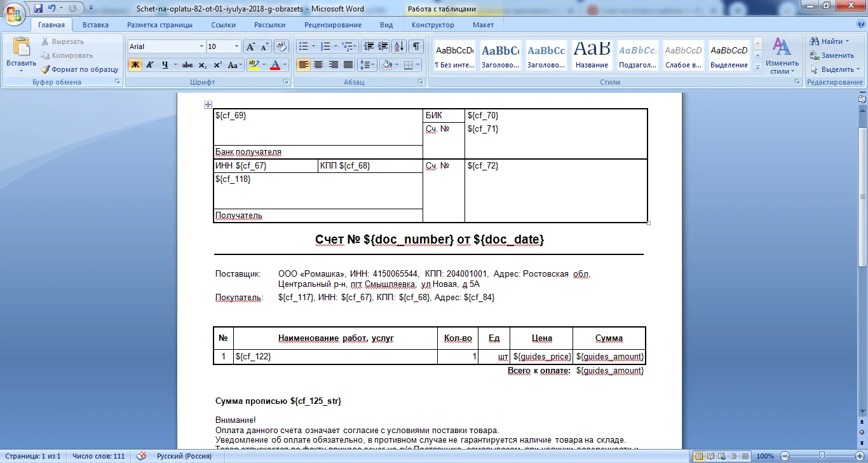Open the Arial font name dropdown
868x463 pixels.
[202, 46]
